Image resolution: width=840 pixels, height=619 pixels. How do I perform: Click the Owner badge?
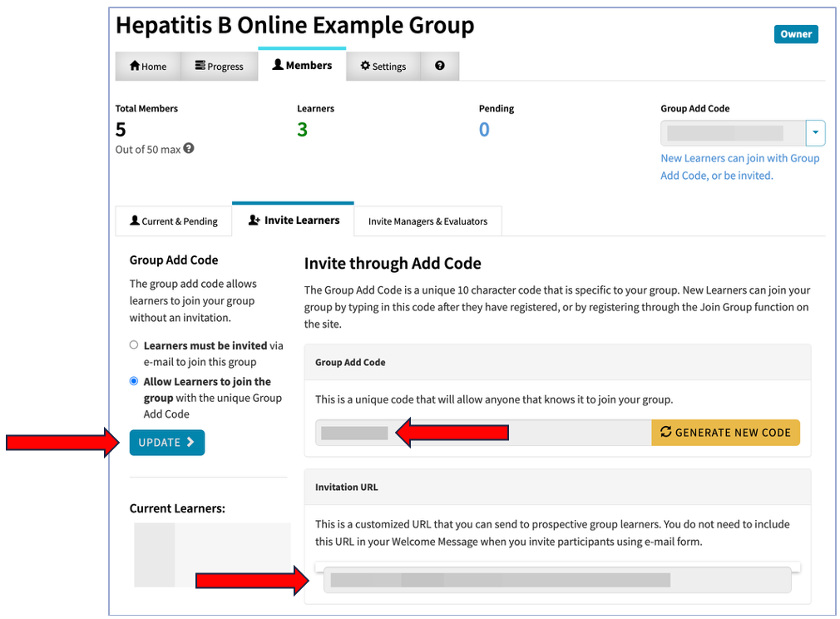[x=795, y=34]
